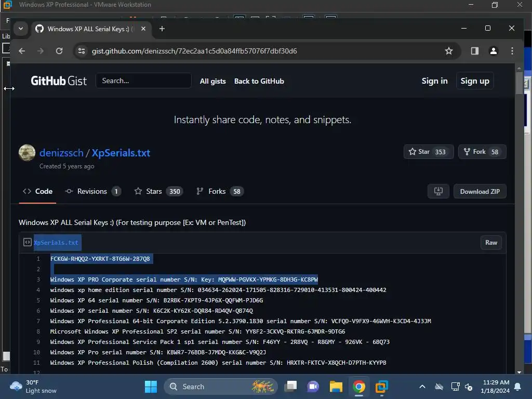Go Back to GitHub
The height and width of the screenshot is (399, 532).
259,81
